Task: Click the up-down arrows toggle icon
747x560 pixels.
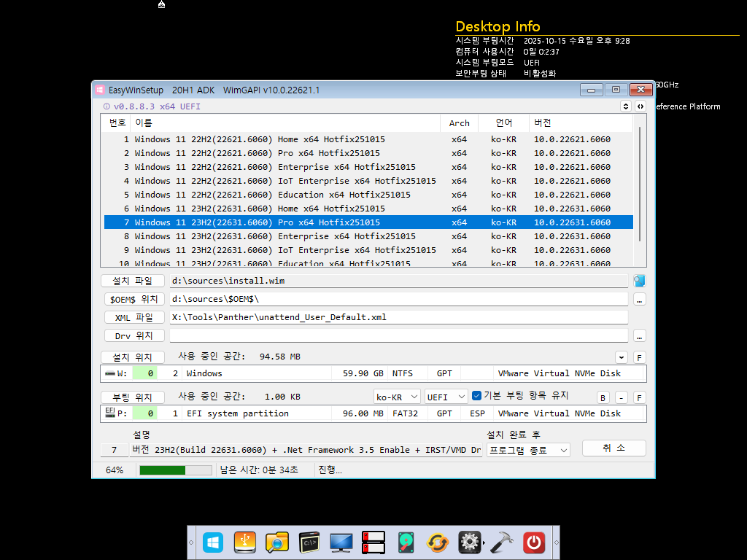Action: click(x=625, y=106)
